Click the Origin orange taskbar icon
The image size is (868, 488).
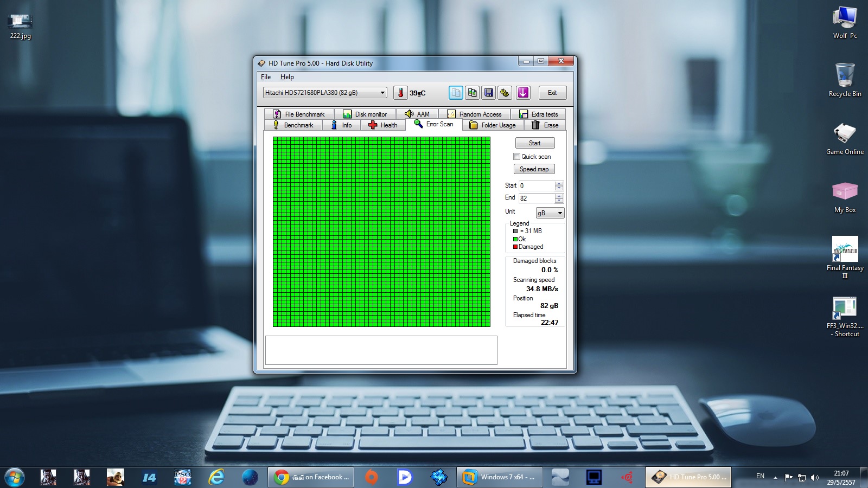point(372,477)
